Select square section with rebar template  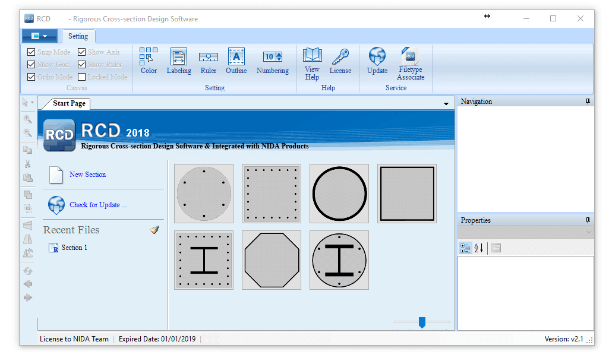tap(272, 194)
